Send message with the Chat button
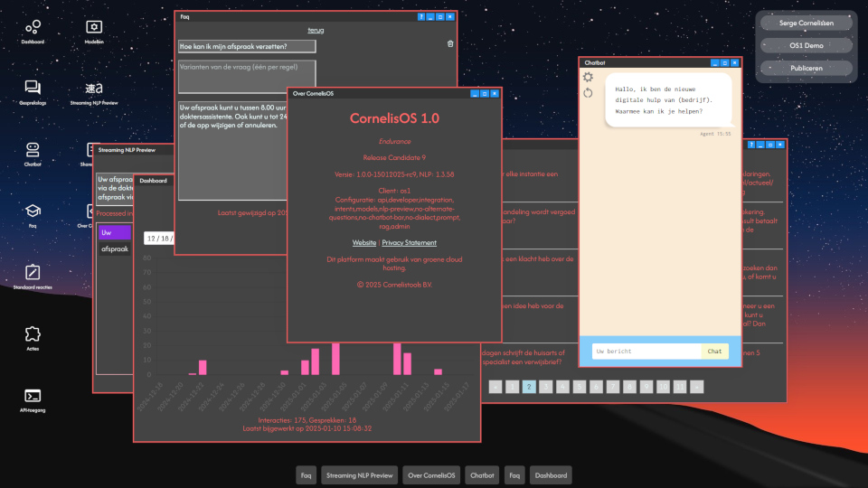The height and width of the screenshot is (488, 868). tap(714, 352)
